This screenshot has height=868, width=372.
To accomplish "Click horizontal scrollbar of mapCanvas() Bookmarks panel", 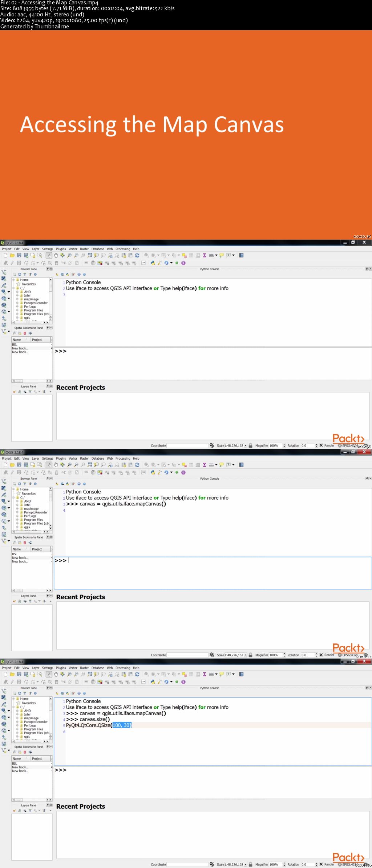I will click(32, 590).
